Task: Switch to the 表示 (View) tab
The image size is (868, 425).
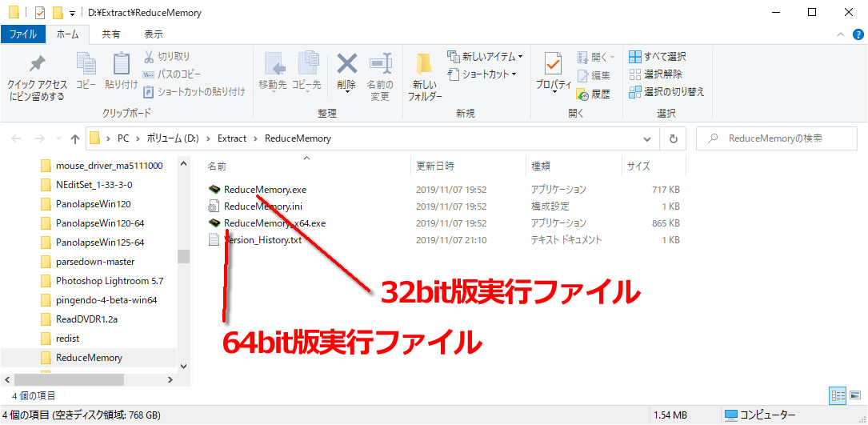Action: click(154, 34)
